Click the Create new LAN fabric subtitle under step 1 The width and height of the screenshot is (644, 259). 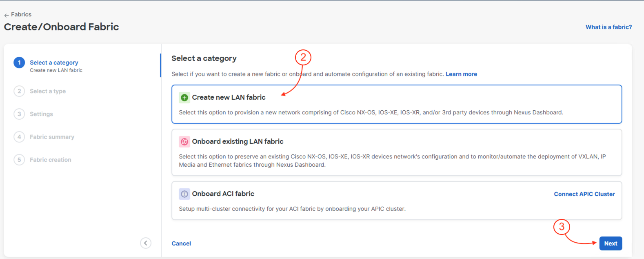click(56, 70)
